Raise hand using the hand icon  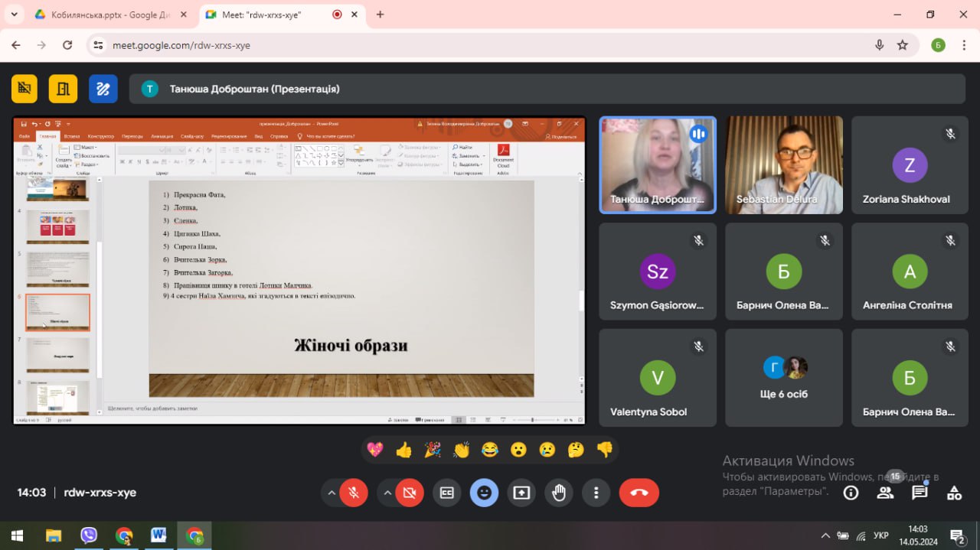coord(559,493)
